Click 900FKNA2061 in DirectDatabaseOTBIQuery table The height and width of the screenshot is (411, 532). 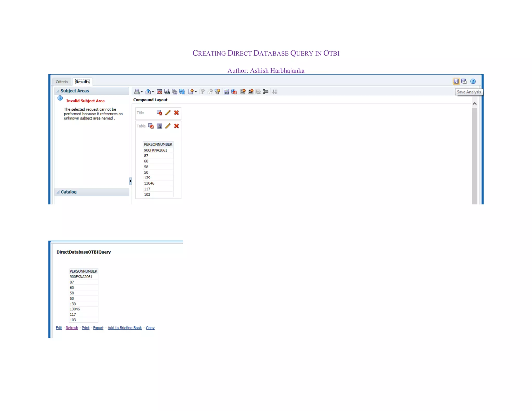[x=83, y=277]
